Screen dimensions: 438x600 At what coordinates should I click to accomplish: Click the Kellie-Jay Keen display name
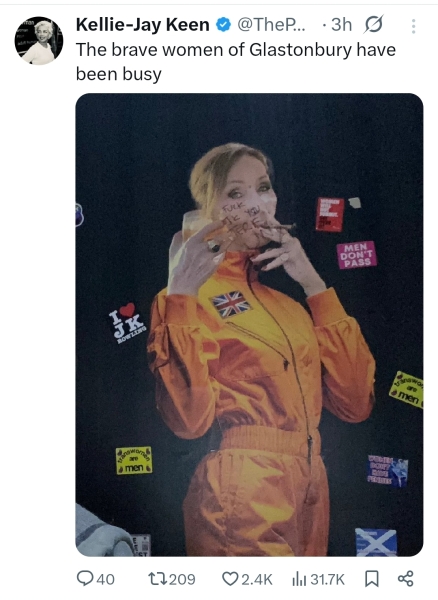point(143,25)
